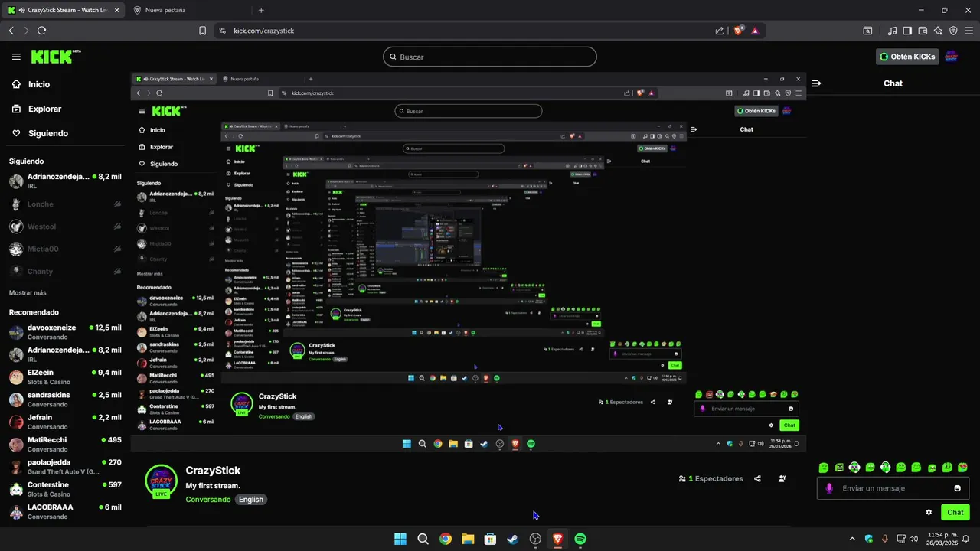Open the Brave playlist music-note icon
This screenshot has width=980, height=551.
pyautogui.click(x=893, y=31)
